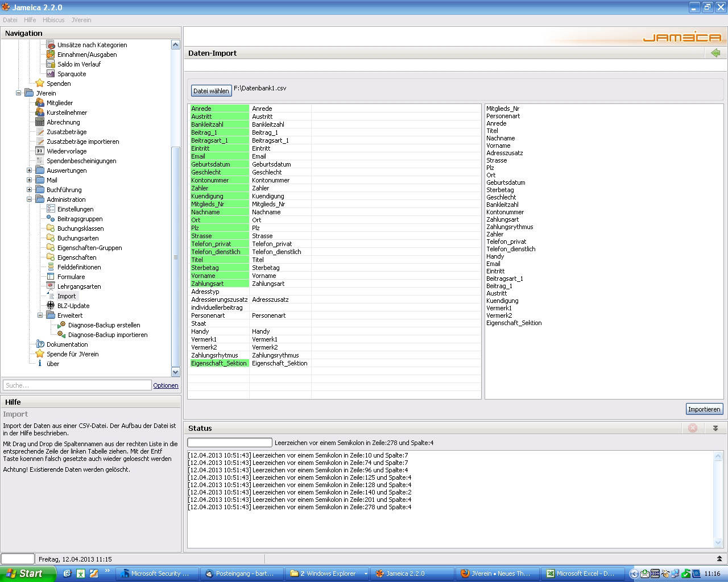Click the import progress bar
728x582 pixels.
click(x=230, y=442)
